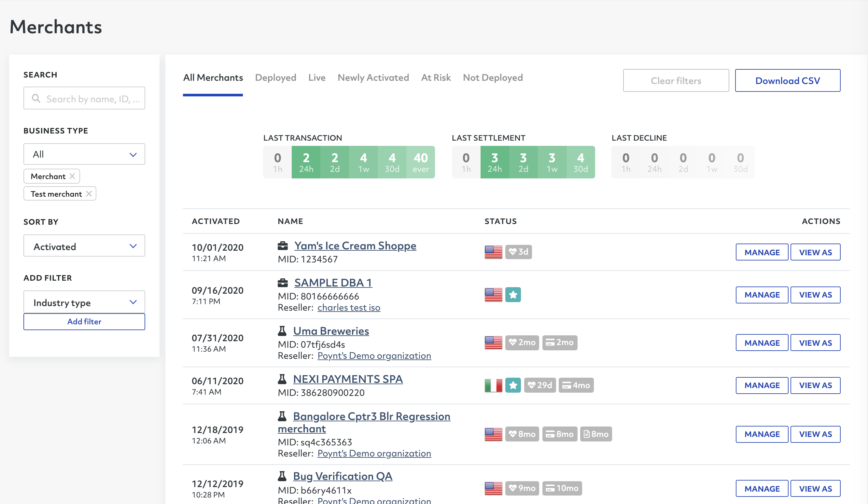
Task: Open the Business Type dropdown
Action: coord(84,154)
